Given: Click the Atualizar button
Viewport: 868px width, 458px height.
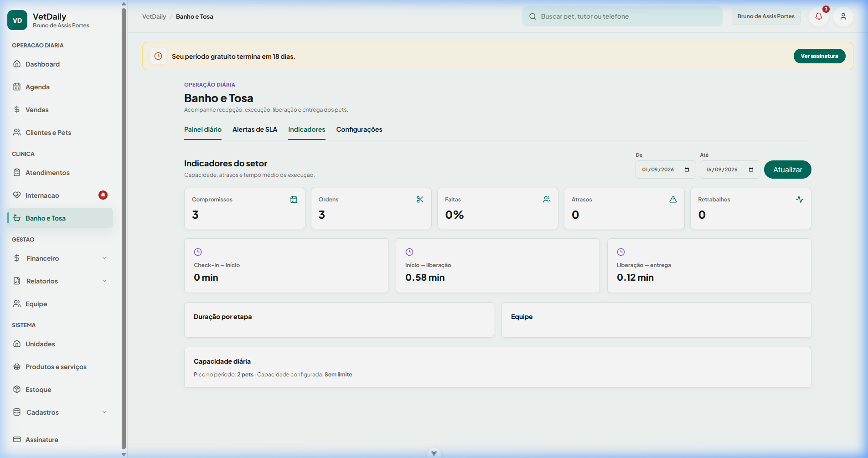Looking at the screenshot, I should click(788, 170).
